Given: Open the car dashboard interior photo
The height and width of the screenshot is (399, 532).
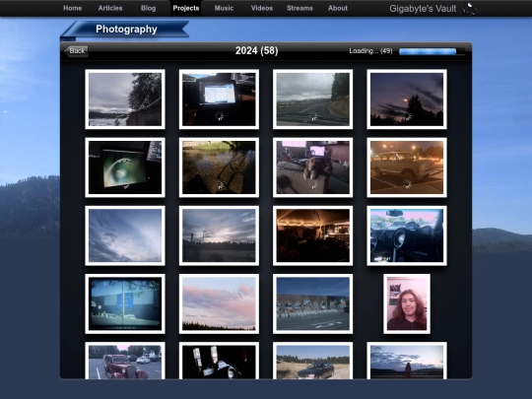Looking at the screenshot, I should (x=407, y=235).
